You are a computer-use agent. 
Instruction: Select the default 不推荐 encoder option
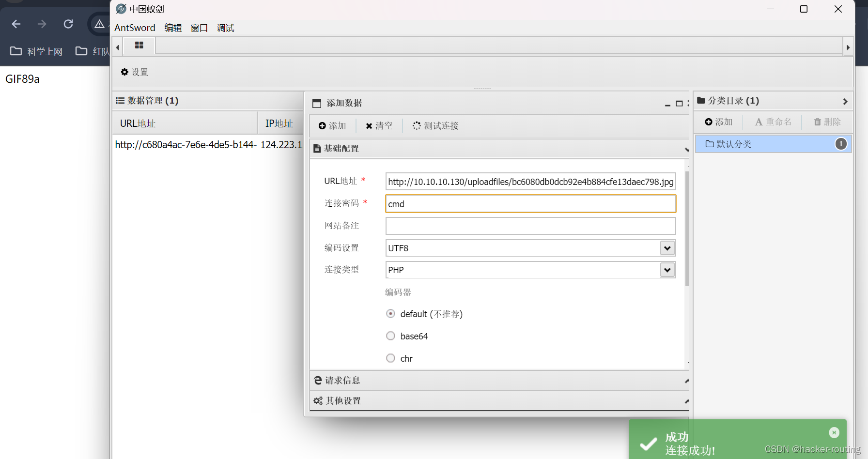pyautogui.click(x=390, y=313)
